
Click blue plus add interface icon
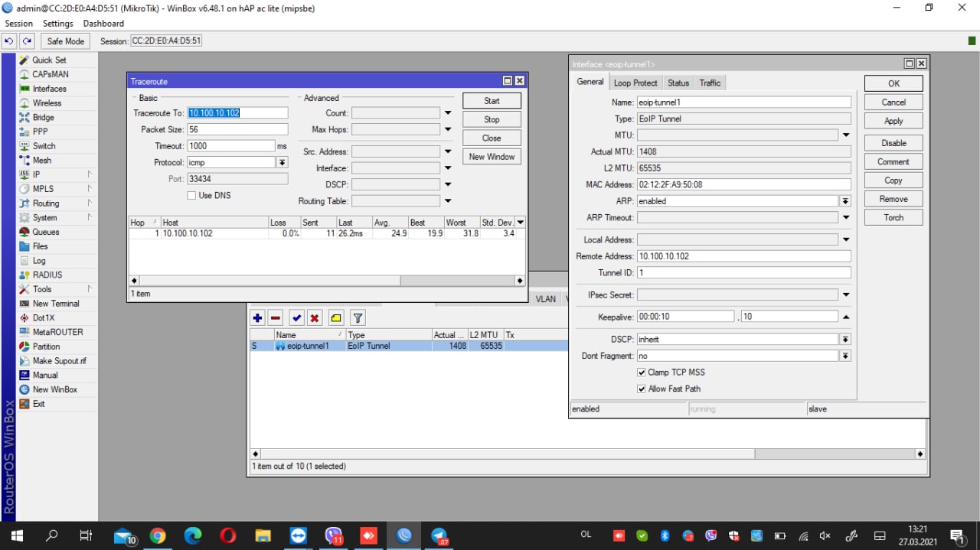[x=257, y=318]
